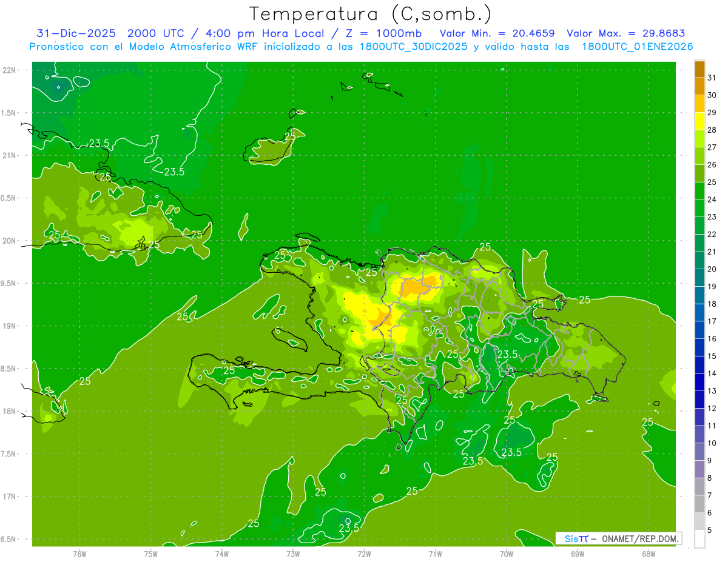Pick the orange swatch between 30 and 31
This screenshot has width=728, height=562.
pos(699,87)
